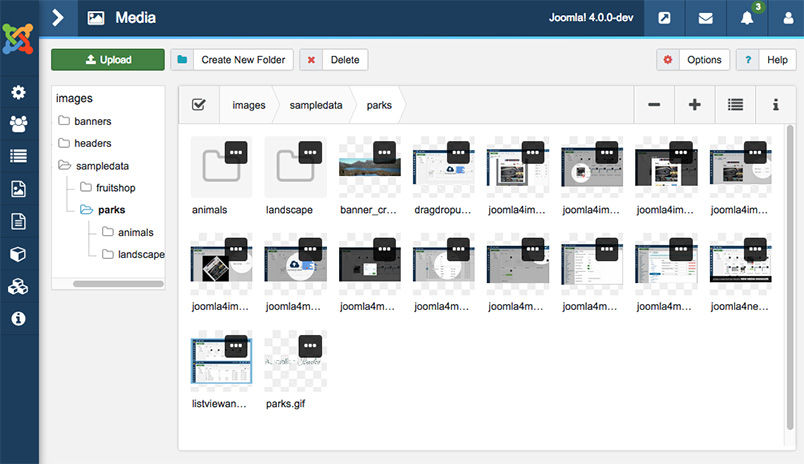Open the user account menu icon
The height and width of the screenshot is (464, 804).
(787, 18)
